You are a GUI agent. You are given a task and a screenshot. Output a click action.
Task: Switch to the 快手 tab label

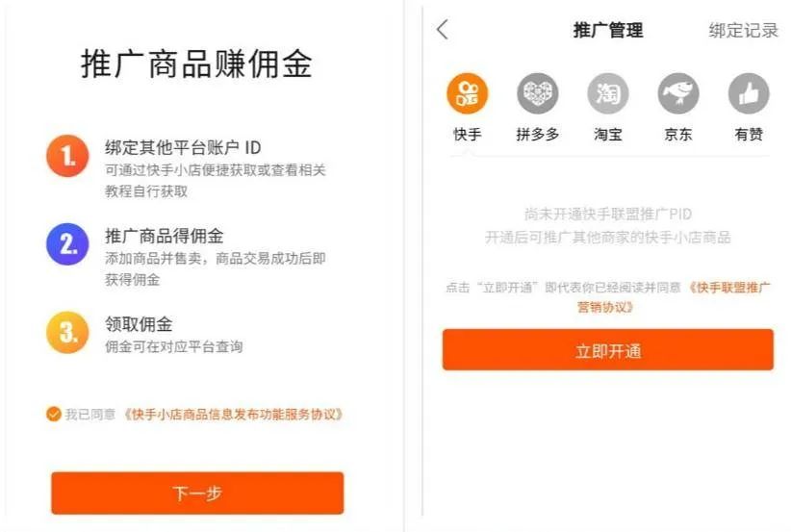(467, 134)
